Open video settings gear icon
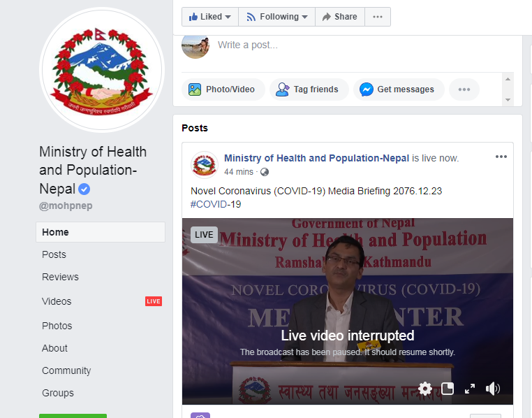This screenshot has height=418, width=532. pyautogui.click(x=425, y=389)
